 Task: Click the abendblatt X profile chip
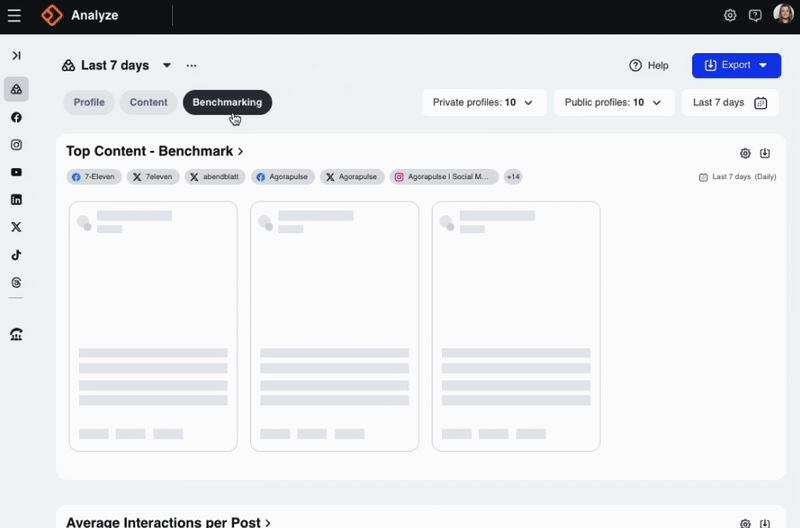click(215, 177)
